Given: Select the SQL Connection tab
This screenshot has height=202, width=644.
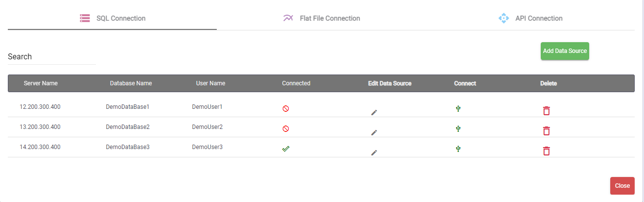Looking at the screenshot, I should point(113,18).
